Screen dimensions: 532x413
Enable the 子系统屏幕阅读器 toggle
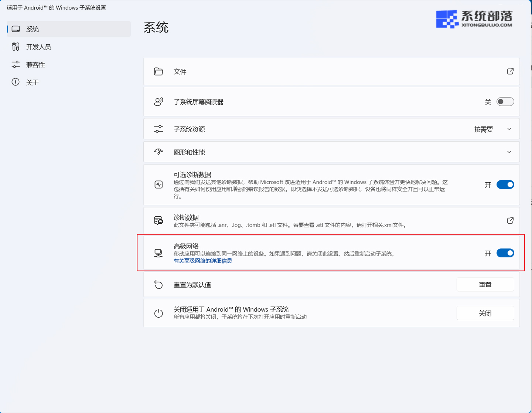[505, 102]
